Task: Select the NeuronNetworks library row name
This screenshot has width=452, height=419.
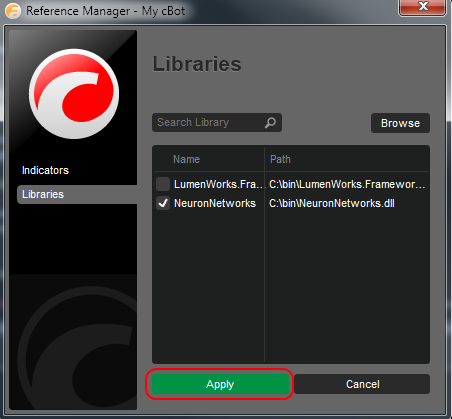Action: 215,203
